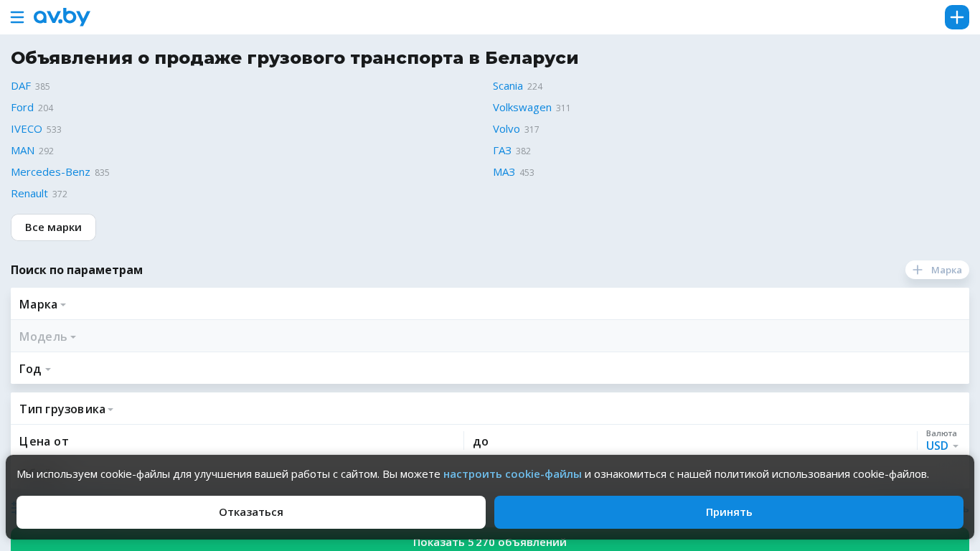Decline cookies with Отказаться button
The height and width of the screenshot is (551, 980).
[250, 512]
